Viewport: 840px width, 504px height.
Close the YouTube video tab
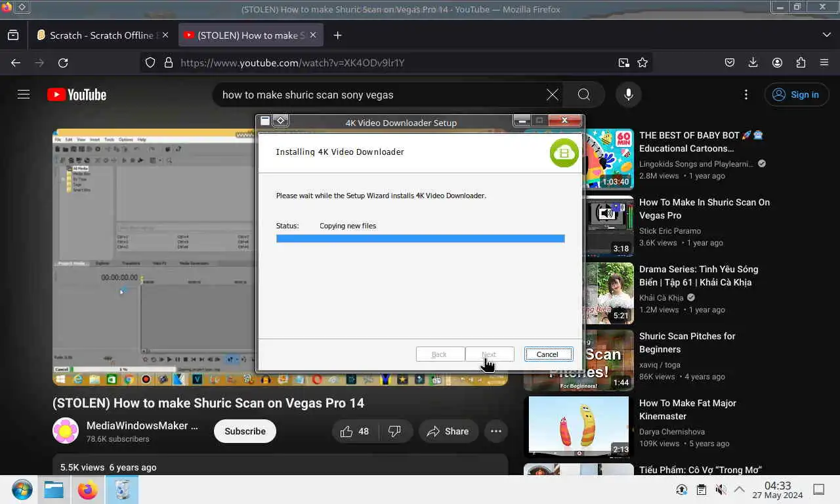click(x=313, y=35)
